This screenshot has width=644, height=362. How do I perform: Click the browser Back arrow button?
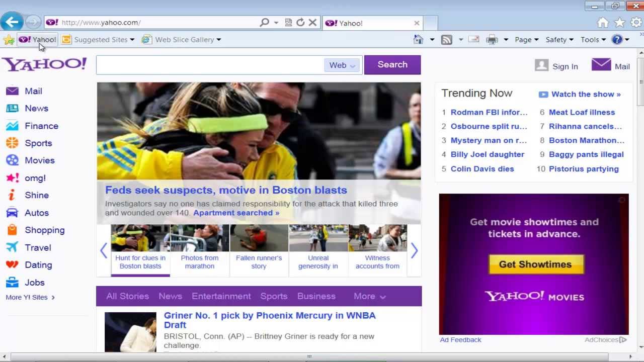(x=12, y=22)
